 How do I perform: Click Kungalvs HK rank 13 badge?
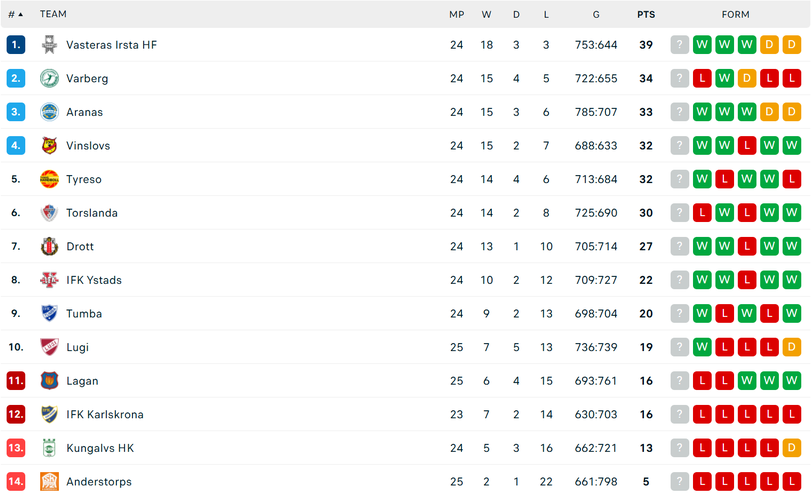tap(16, 448)
